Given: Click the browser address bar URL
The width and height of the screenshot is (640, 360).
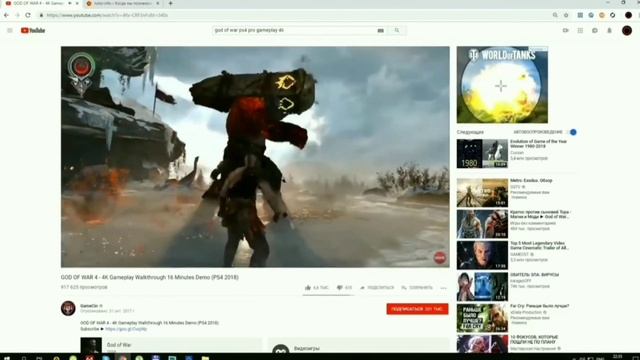Looking at the screenshot, I should tap(107, 15).
